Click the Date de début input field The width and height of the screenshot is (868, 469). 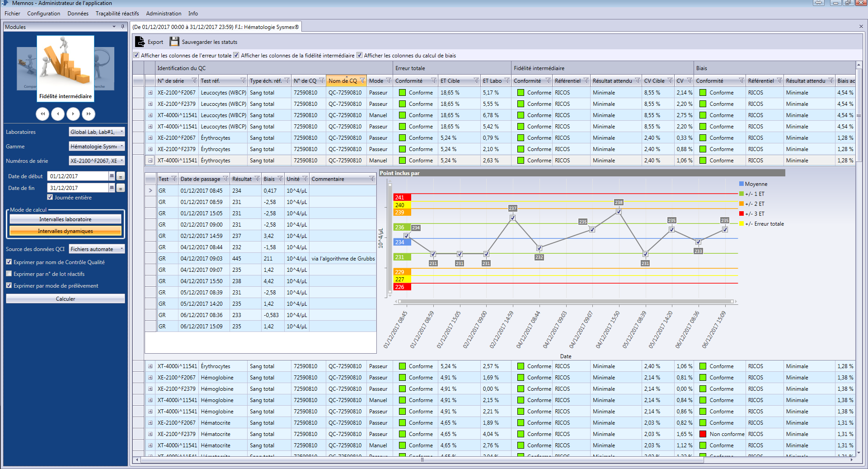[78, 176]
